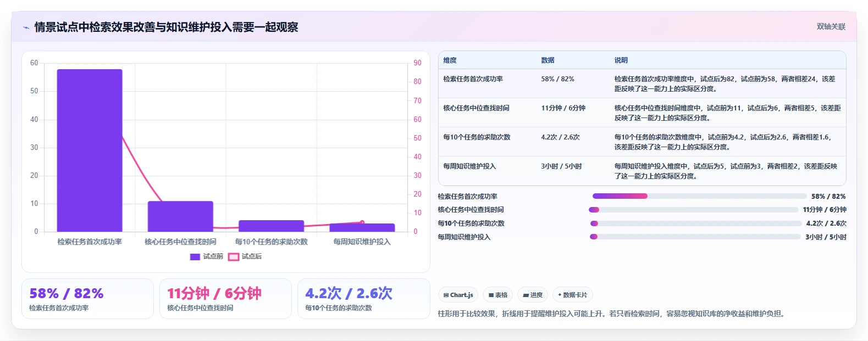Viewport: 868px width, 341px height.
Task: Click left axis label 60
Action: pyautogui.click(x=34, y=63)
